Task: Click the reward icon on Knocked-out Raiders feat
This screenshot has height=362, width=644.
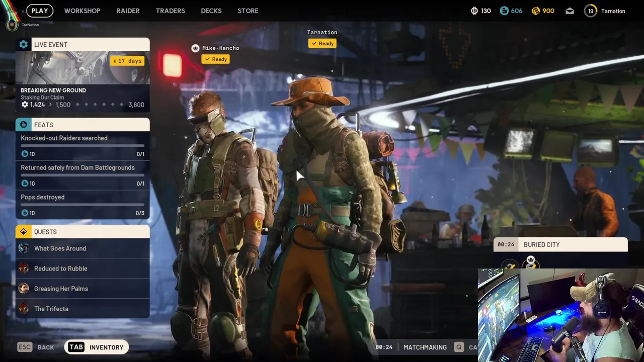Action: point(25,154)
